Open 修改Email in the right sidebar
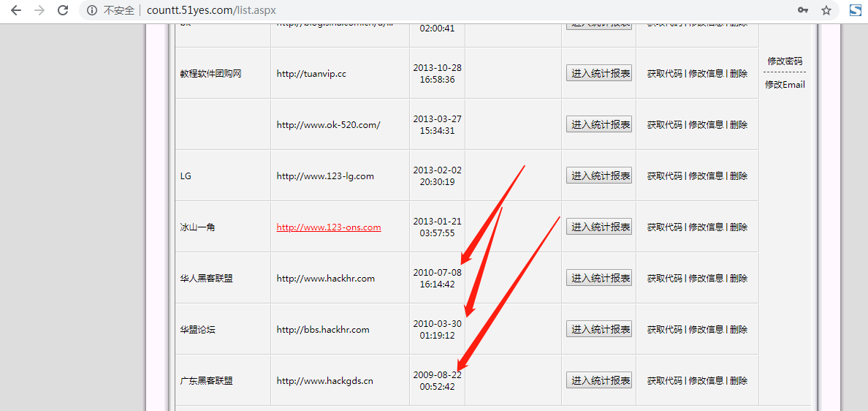 pos(785,85)
